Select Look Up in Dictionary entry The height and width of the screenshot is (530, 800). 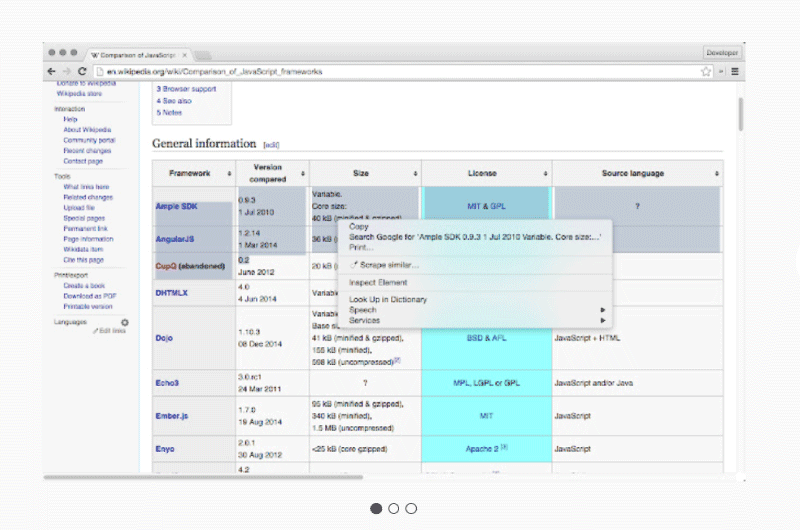(x=475, y=299)
